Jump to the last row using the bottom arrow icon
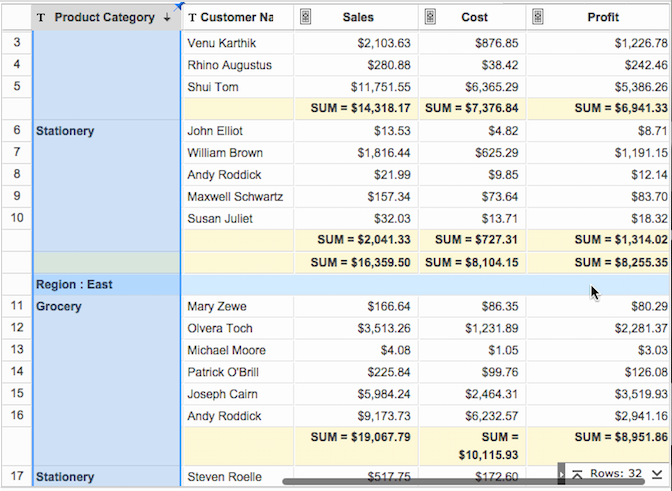This screenshot has width=672, height=491. pos(656,474)
